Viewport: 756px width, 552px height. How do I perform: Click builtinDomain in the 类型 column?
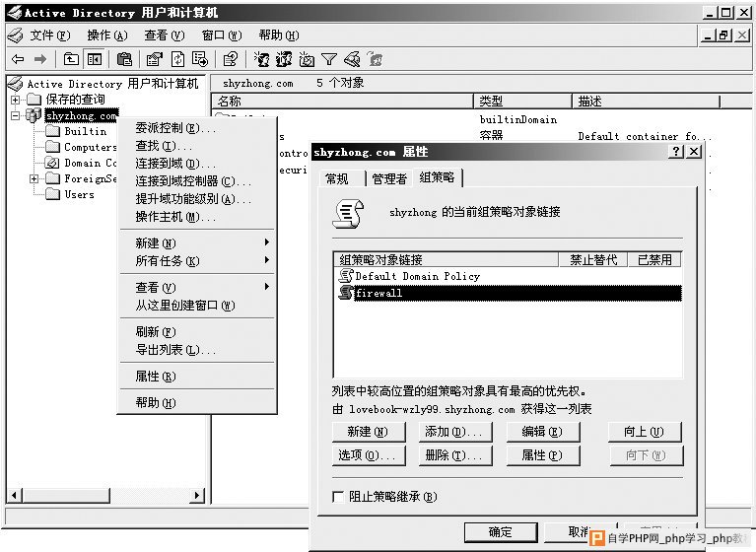click(x=518, y=119)
